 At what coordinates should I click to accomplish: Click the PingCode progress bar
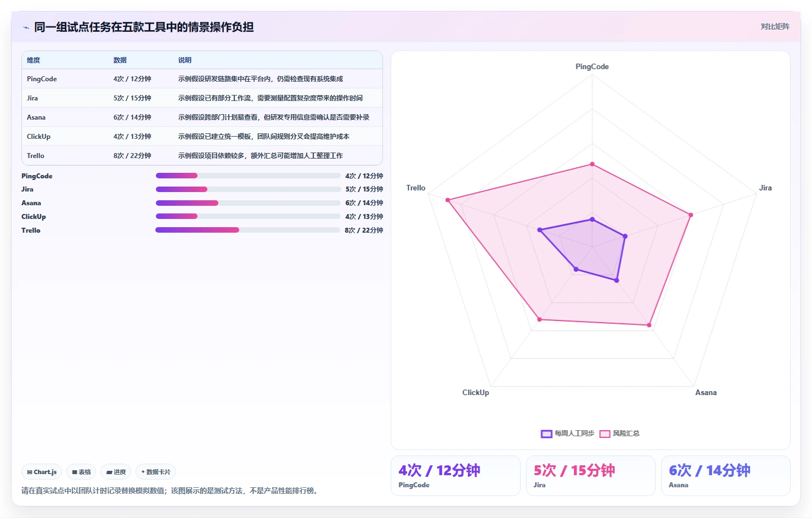[x=248, y=176]
